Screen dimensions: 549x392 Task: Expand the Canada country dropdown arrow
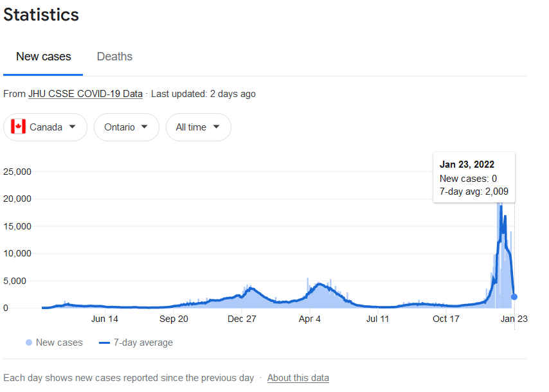(73, 127)
